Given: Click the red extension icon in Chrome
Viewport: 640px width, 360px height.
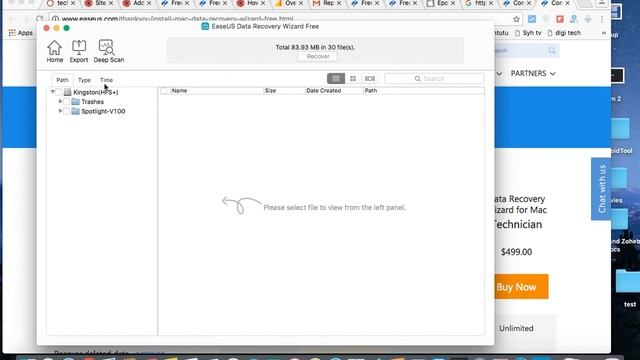Looking at the screenshot, I should (x=560, y=19).
